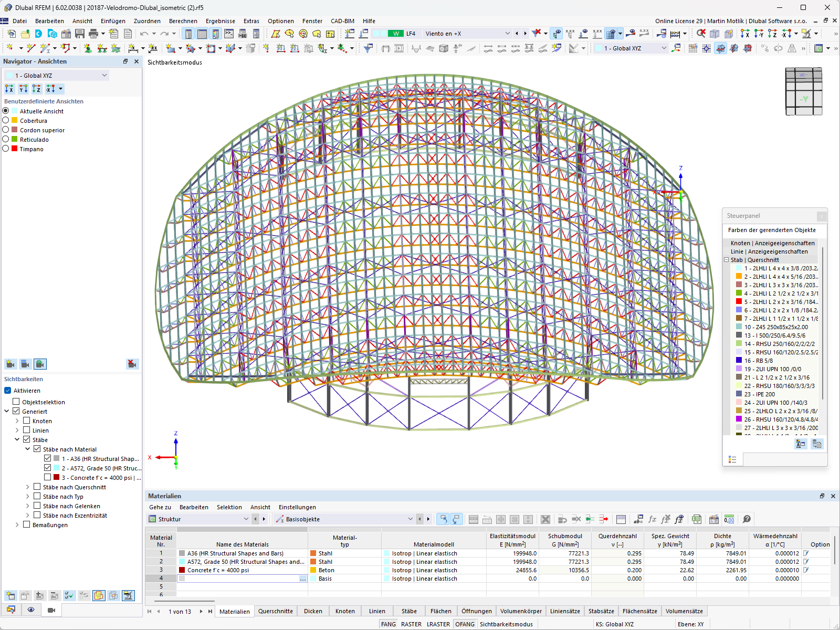Open the Berechnen menu
This screenshot has width=840, height=630.
(183, 21)
